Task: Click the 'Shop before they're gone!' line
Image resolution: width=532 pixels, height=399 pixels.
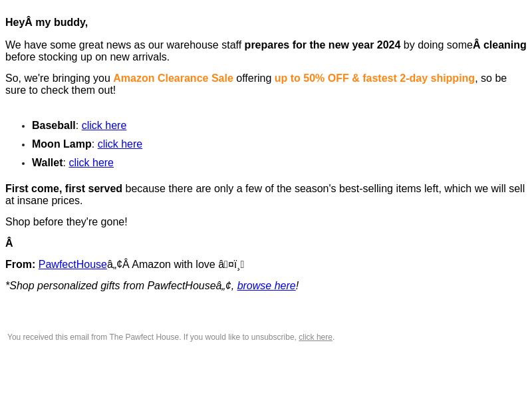Action: point(66,222)
